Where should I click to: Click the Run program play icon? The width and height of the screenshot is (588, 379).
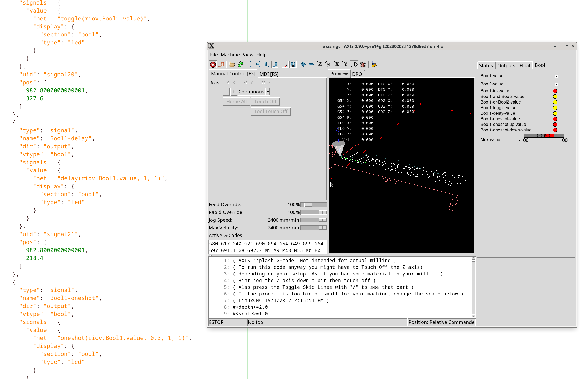(x=251, y=64)
